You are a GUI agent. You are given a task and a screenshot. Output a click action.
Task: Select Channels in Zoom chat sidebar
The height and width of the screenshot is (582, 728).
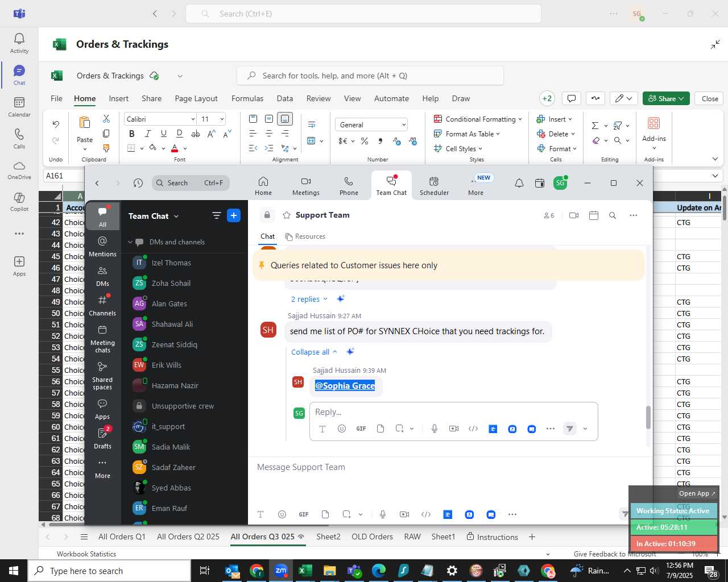(102, 305)
